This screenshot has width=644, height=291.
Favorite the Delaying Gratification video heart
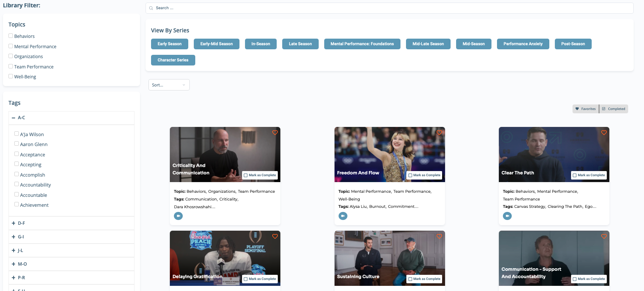(x=275, y=236)
